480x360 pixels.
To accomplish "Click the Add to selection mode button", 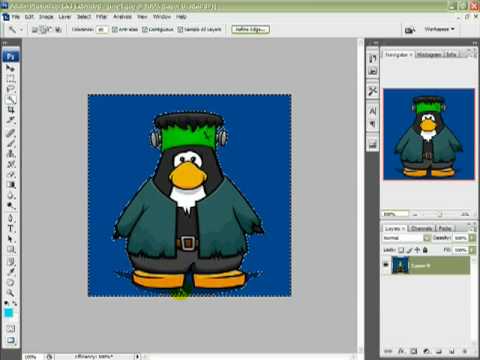I will [x=43, y=30].
